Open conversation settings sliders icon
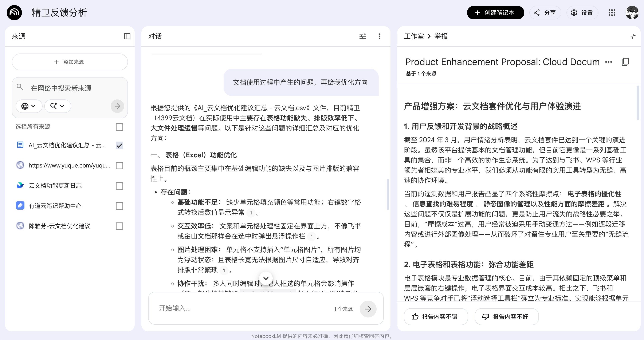Viewport: 644px width, 340px height. pyautogui.click(x=362, y=36)
